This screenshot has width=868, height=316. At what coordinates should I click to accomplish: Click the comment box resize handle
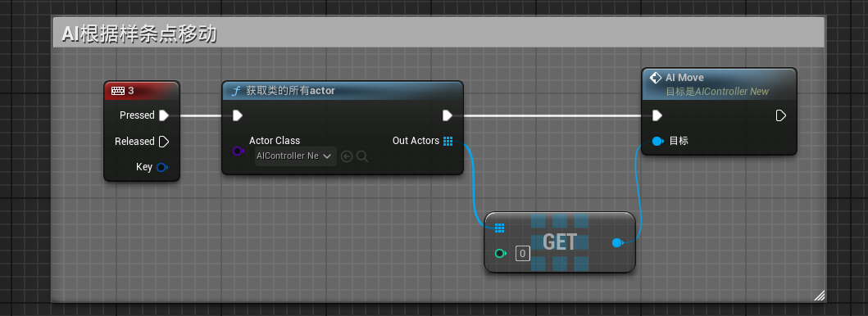(820, 296)
